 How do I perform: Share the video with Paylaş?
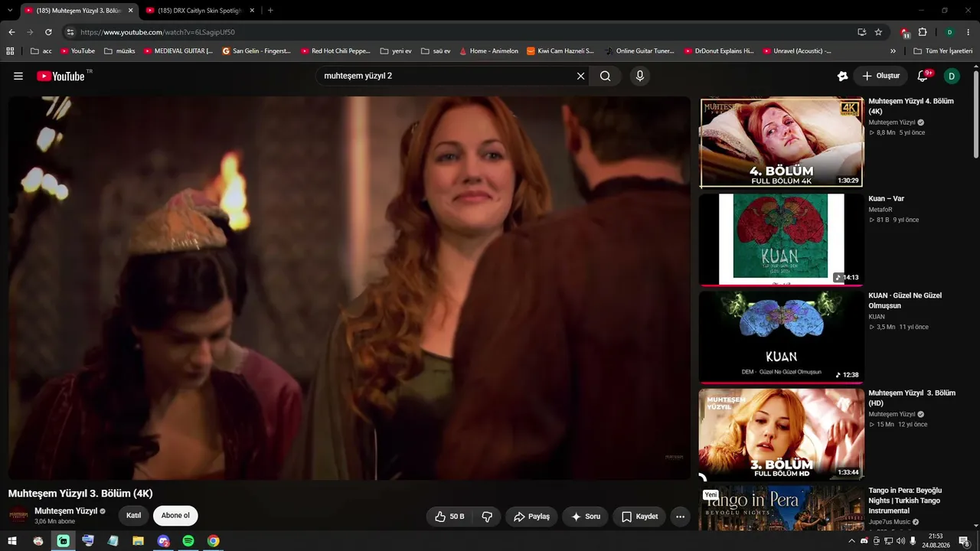(532, 517)
